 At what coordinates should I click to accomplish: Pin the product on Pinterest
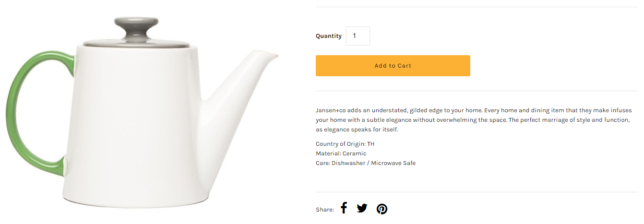pyautogui.click(x=382, y=209)
